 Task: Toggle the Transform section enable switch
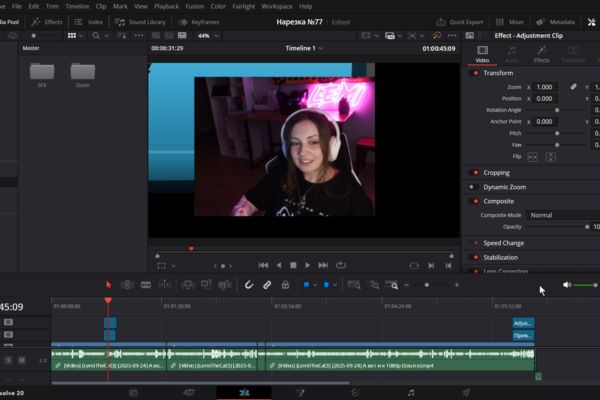point(474,73)
